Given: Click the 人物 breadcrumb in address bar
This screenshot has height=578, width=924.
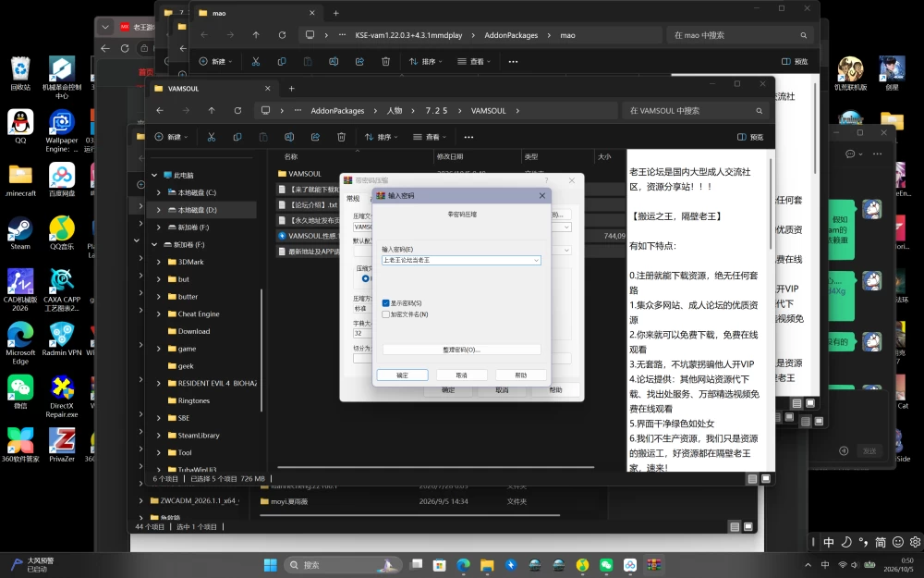Looking at the screenshot, I should click(x=395, y=110).
